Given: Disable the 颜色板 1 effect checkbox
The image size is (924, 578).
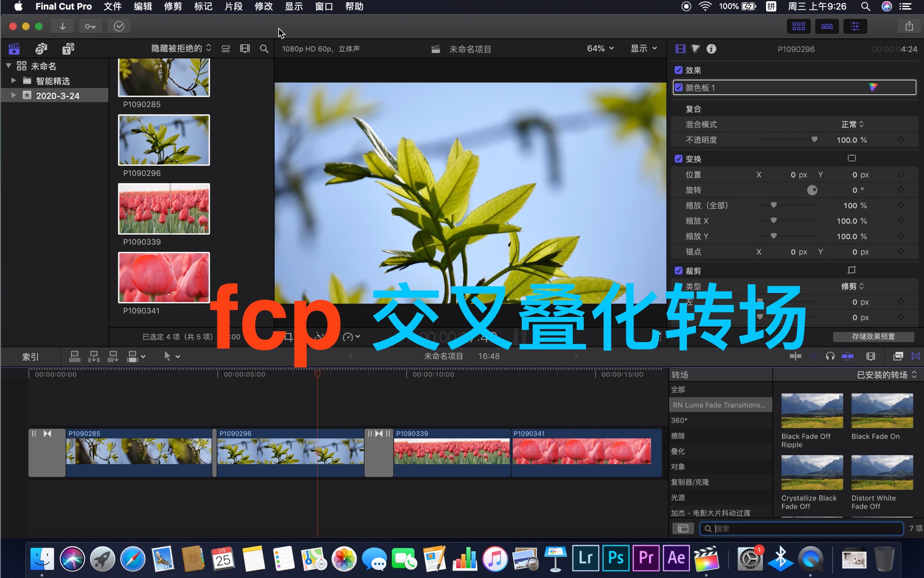Looking at the screenshot, I should 679,87.
